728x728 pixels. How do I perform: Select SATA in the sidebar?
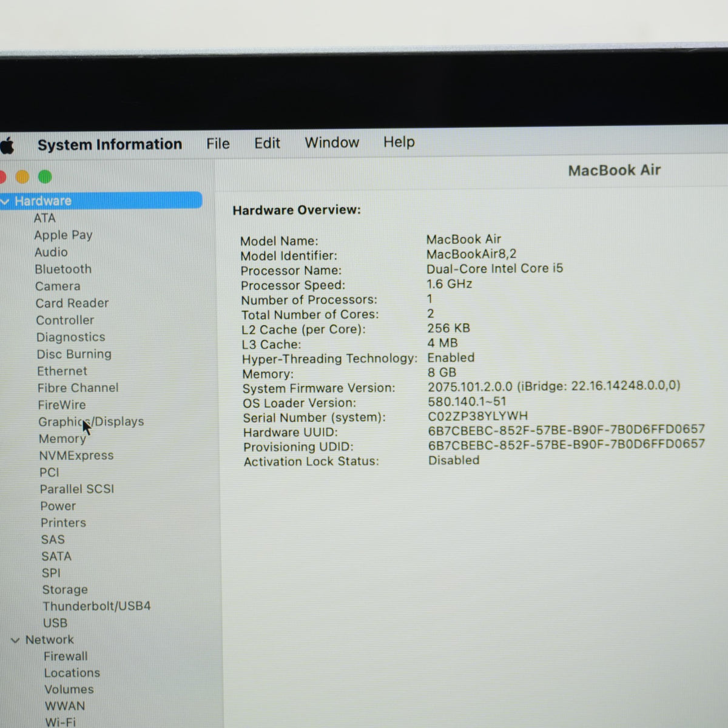[x=56, y=556]
